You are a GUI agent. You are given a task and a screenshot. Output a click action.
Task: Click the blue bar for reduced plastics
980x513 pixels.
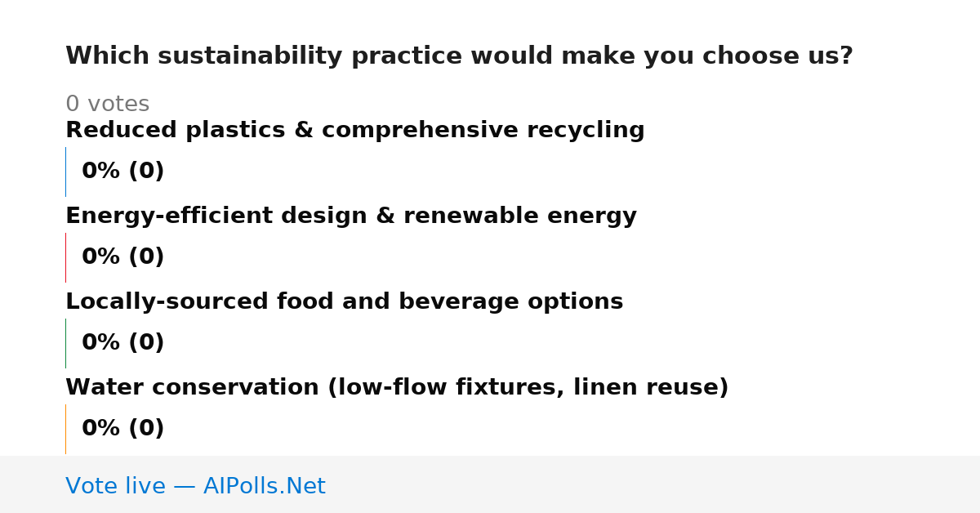[66, 172]
